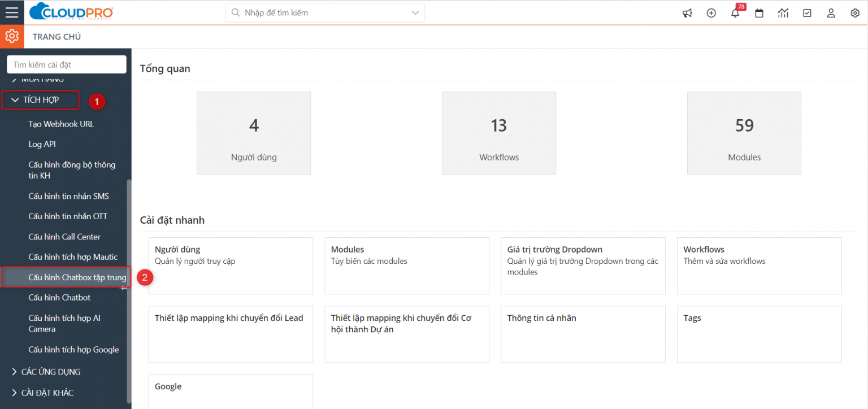Open the Người dùng quick setting card
868x409 pixels.
[231, 266]
